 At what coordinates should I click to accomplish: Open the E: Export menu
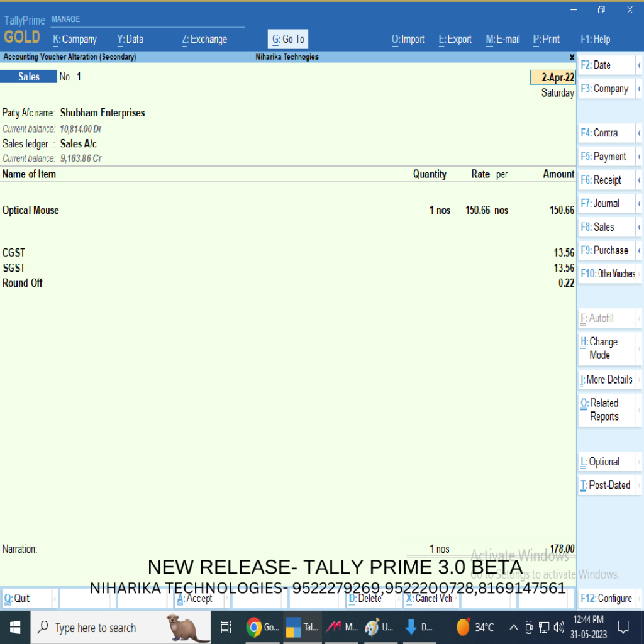point(455,40)
